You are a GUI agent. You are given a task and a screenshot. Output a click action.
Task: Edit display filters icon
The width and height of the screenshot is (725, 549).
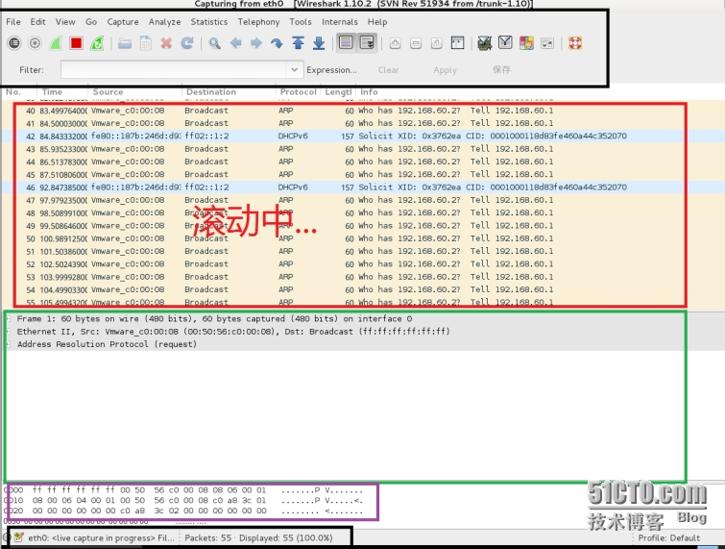coord(505,43)
